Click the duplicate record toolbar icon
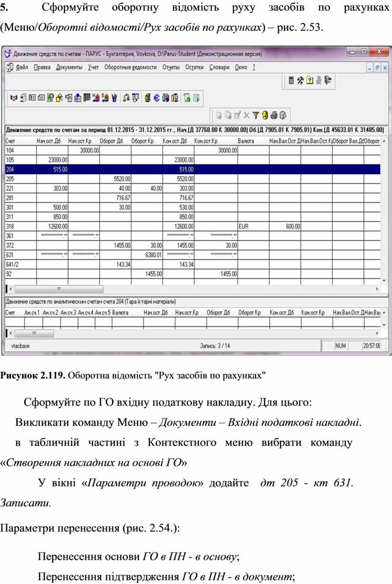Image resolution: width=392 pixels, height=584 pixels. click(x=228, y=115)
